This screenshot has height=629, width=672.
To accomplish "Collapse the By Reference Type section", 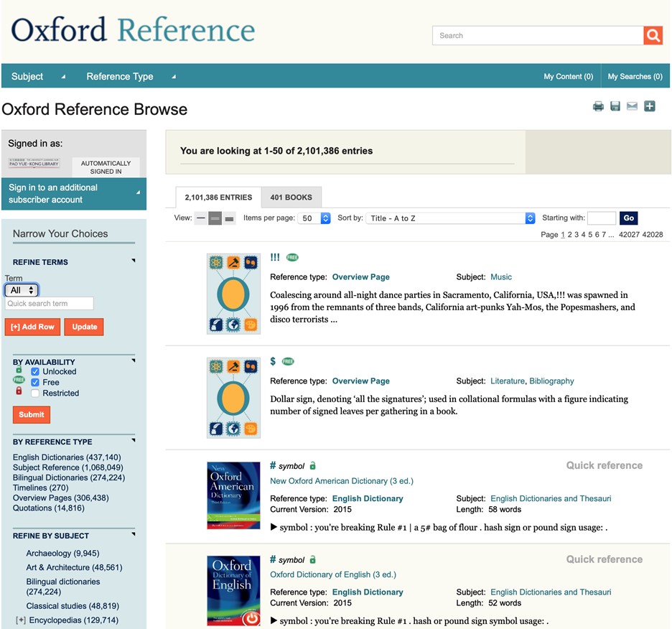I will [134, 440].
